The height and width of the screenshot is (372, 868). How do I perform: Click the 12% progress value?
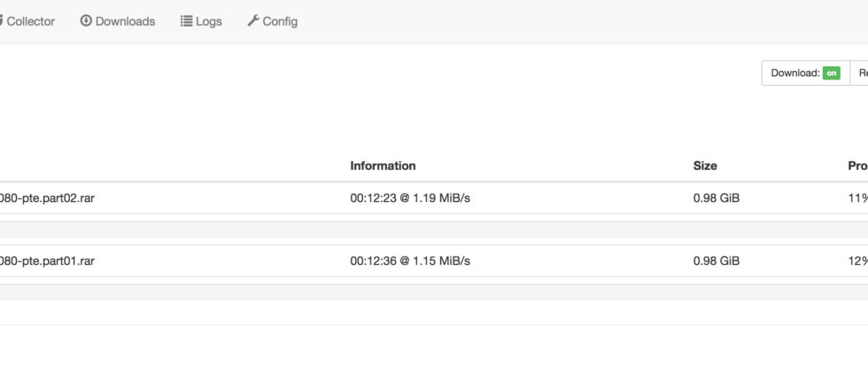856,260
